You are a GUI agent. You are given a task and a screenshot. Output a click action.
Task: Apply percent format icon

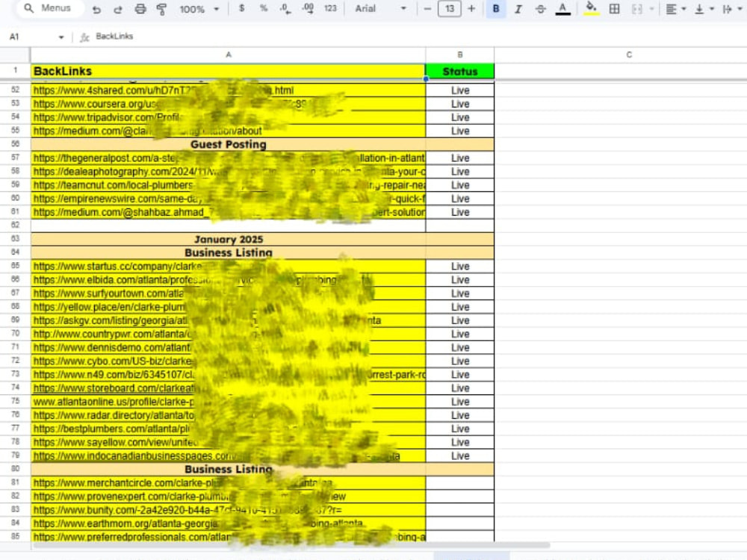(x=264, y=8)
